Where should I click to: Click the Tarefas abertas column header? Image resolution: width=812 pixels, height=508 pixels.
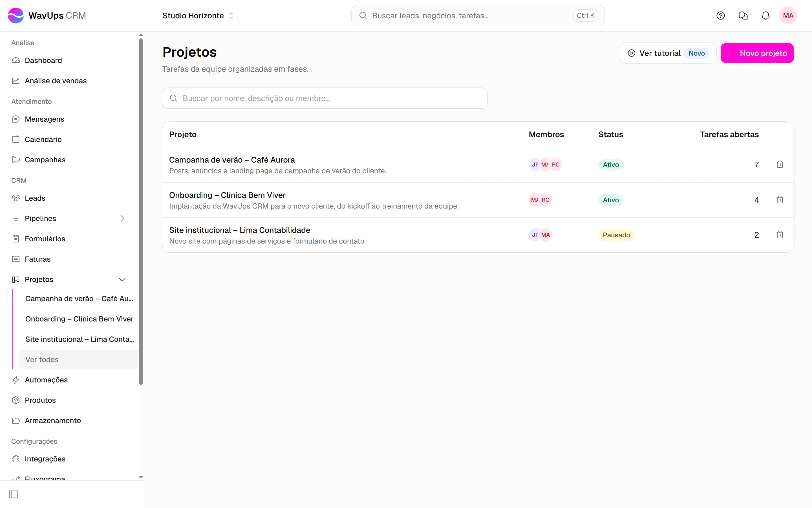coord(729,134)
